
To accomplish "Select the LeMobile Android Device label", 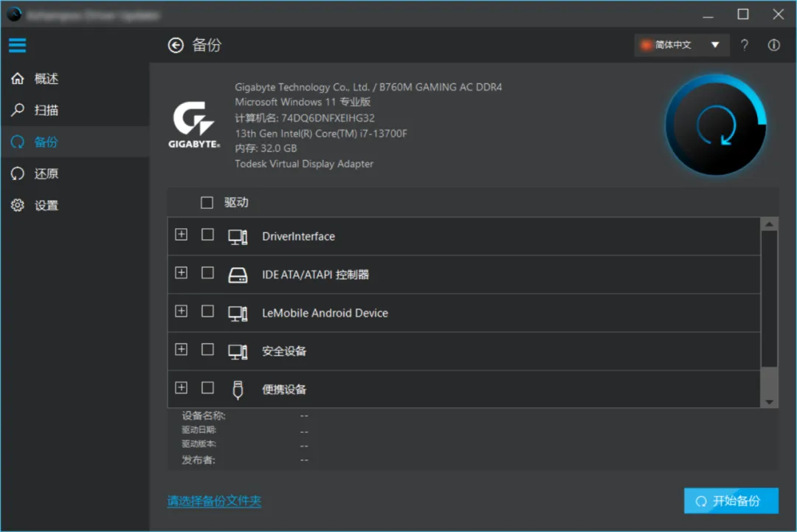I will tap(325, 313).
